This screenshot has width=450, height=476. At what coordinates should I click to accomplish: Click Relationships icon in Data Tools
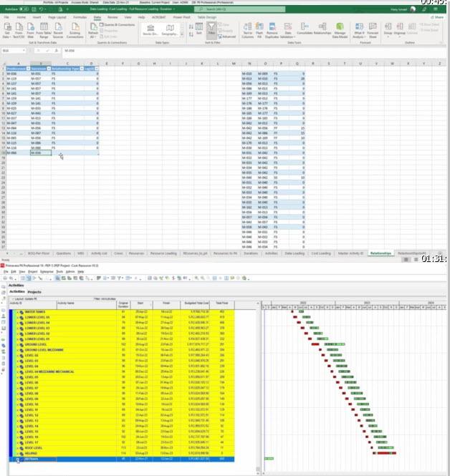point(322,29)
